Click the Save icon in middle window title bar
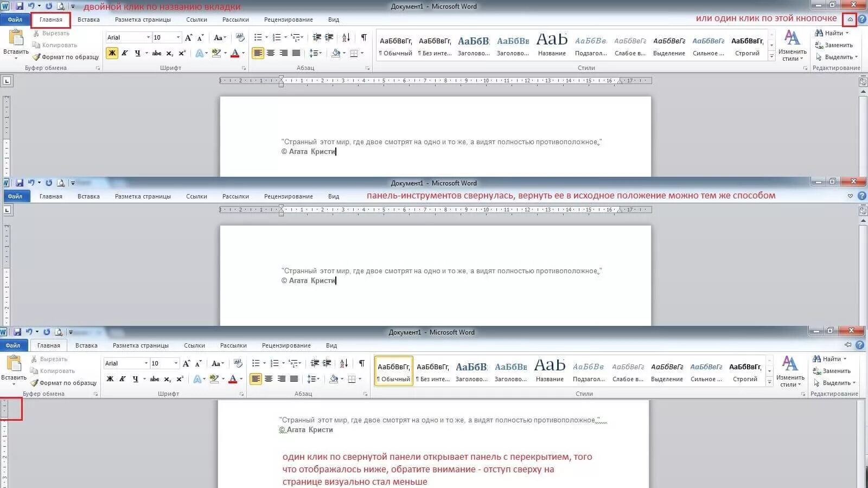The image size is (868, 488). (19, 183)
